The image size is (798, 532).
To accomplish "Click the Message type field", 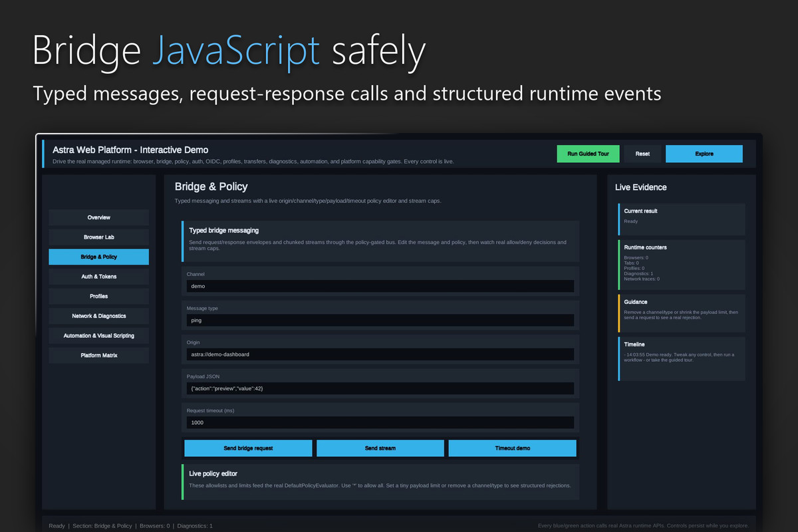I will point(380,321).
